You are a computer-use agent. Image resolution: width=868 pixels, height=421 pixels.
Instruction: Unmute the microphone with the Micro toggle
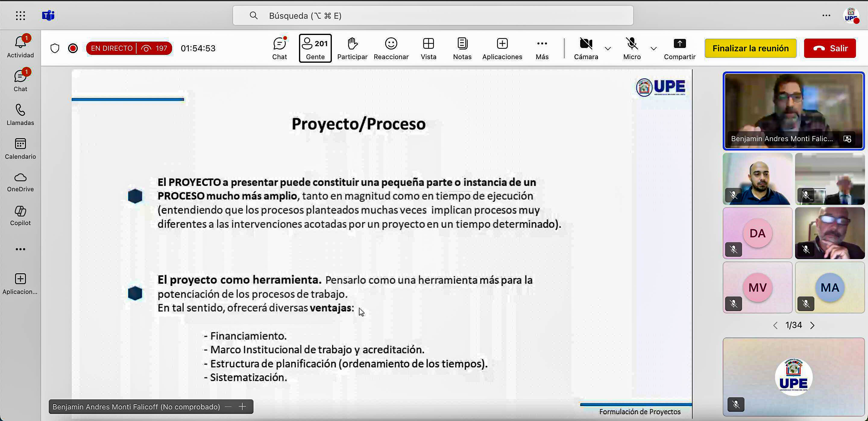(631, 48)
